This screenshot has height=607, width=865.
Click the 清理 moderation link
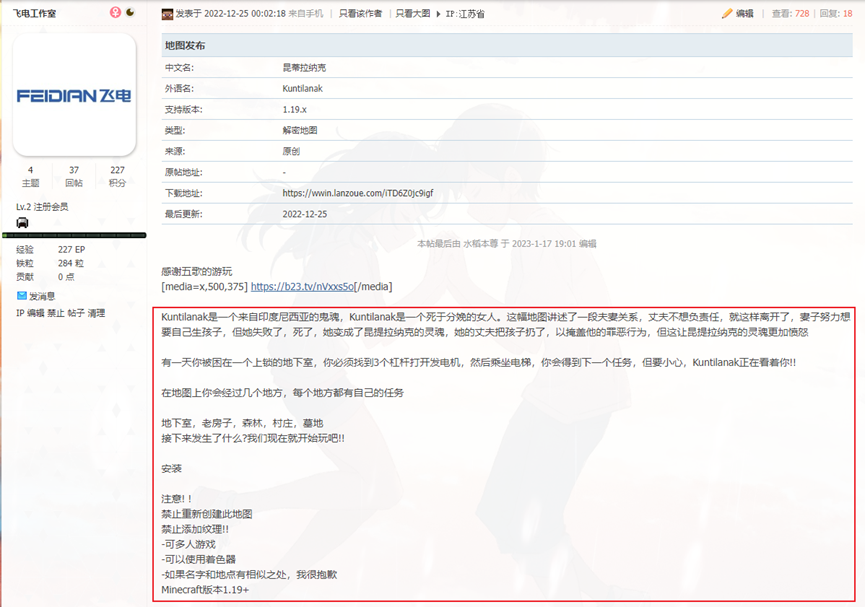(96, 313)
